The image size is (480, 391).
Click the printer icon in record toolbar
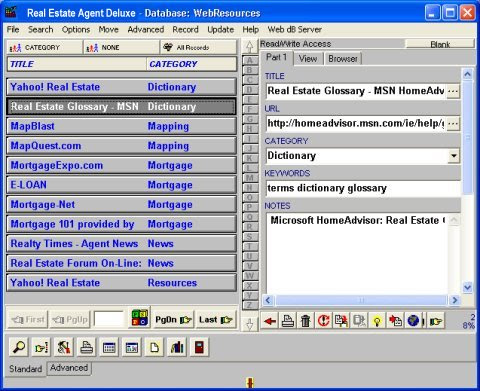pyautogui.click(x=288, y=321)
